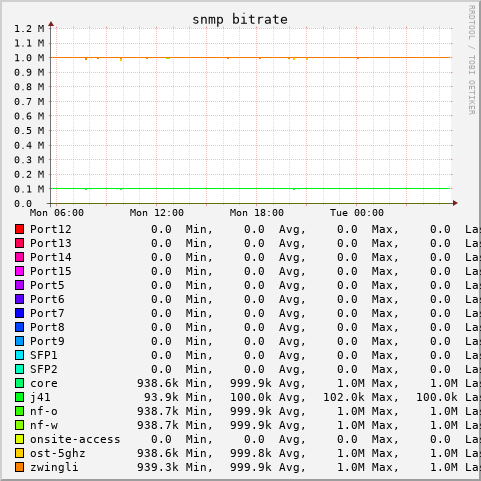Click the orange 1.0 M graph line
The height and width of the screenshot is (481, 481).
(250, 57)
